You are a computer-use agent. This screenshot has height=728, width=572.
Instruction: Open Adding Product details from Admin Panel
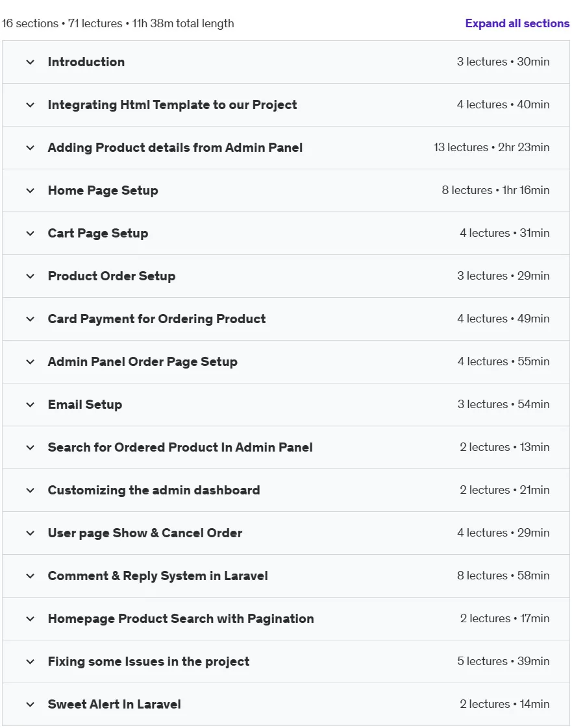[x=175, y=148]
